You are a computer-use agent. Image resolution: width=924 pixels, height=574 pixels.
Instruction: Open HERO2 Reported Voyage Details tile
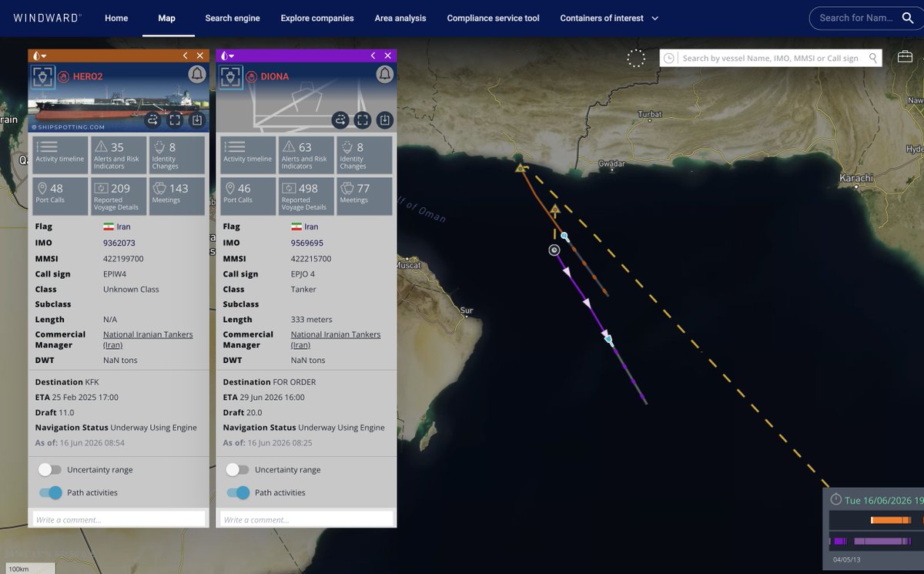coord(119,196)
